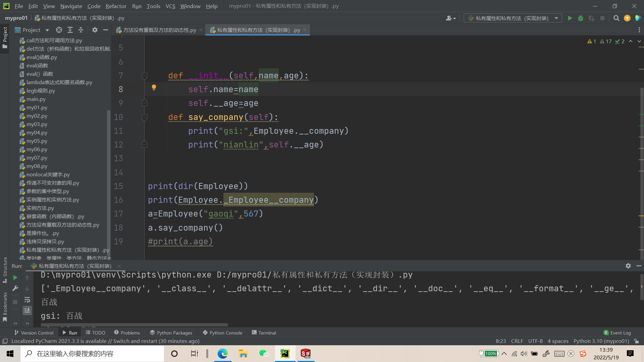Collapse __init__ method fold marker line 7
The image size is (644, 362).
pyautogui.click(x=145, y=76)
